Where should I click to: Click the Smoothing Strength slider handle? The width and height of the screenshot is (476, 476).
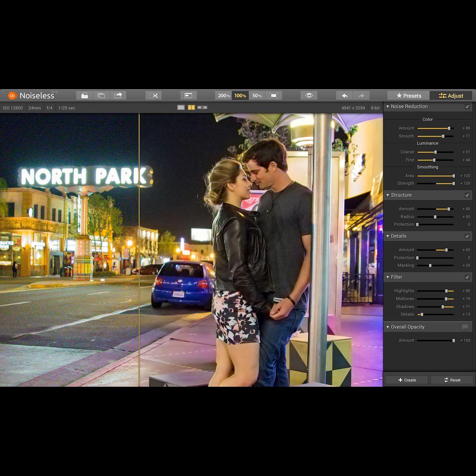(x=453, y=184)
